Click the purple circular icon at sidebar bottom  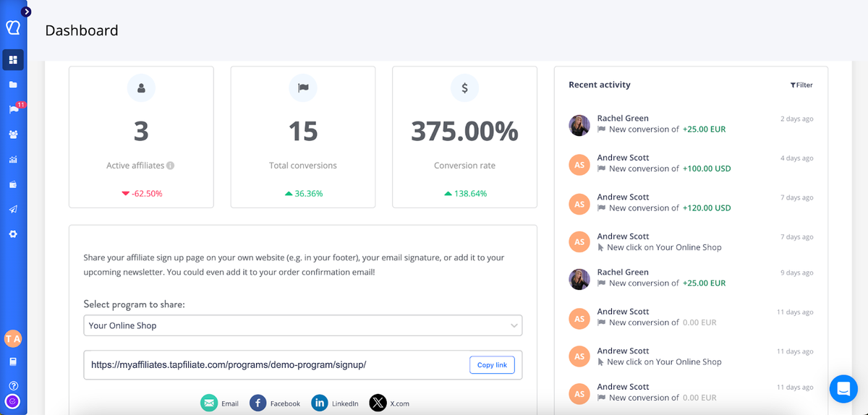coord(13,401)
